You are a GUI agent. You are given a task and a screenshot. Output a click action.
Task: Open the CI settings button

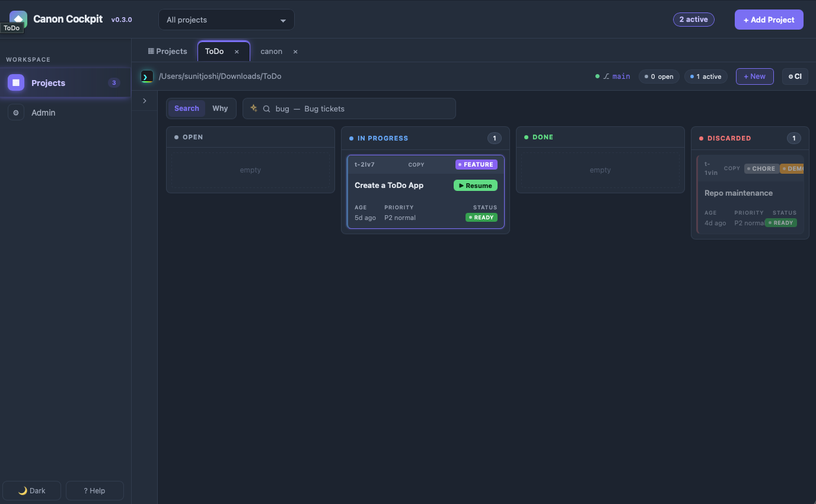click(795, 76)
